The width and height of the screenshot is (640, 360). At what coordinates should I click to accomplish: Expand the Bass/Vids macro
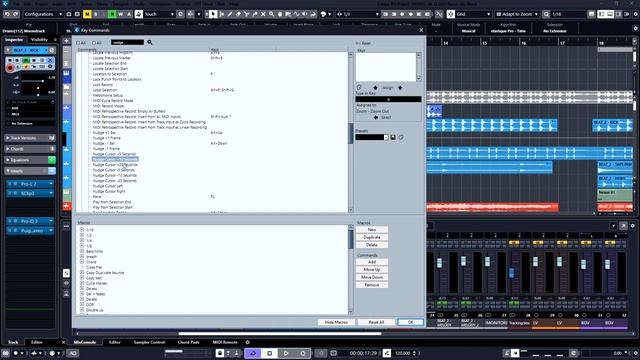coord(82,251)
